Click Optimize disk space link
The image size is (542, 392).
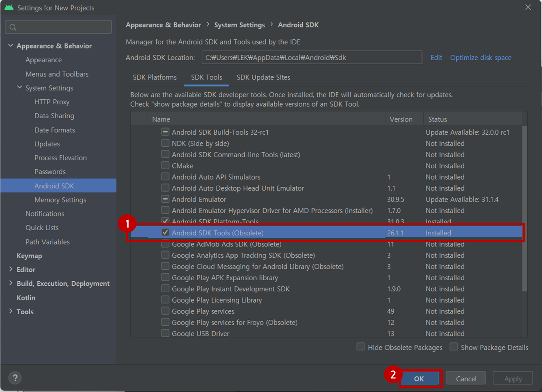(481, 58)
